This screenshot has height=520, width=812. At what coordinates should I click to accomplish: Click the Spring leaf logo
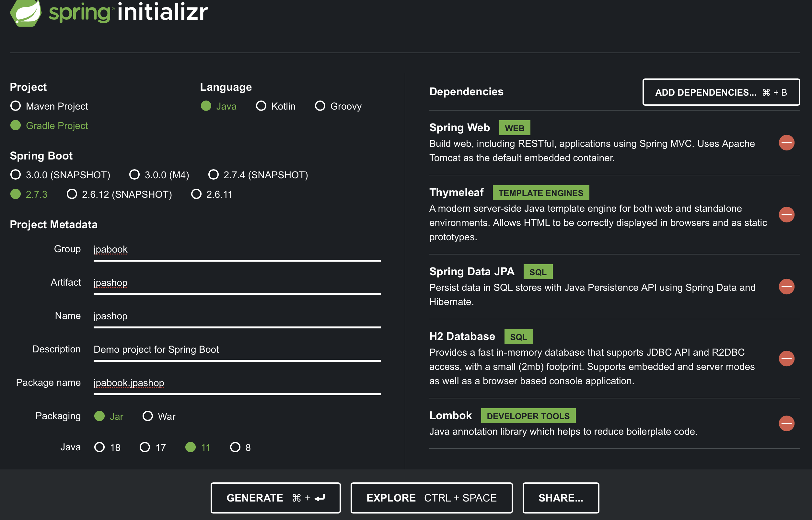[x=26, y=13]
